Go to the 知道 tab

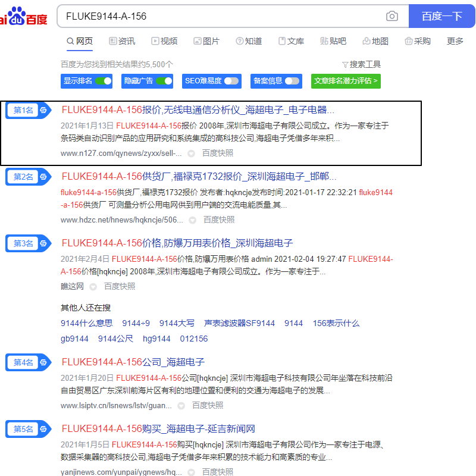pyautogui.click(x=249, y=41)
